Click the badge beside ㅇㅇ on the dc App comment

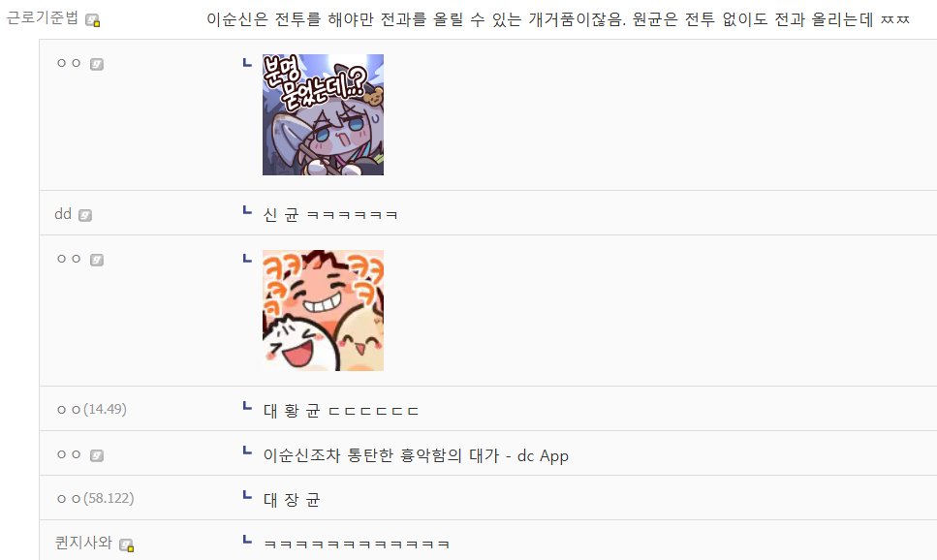click(x=97, y=455)
